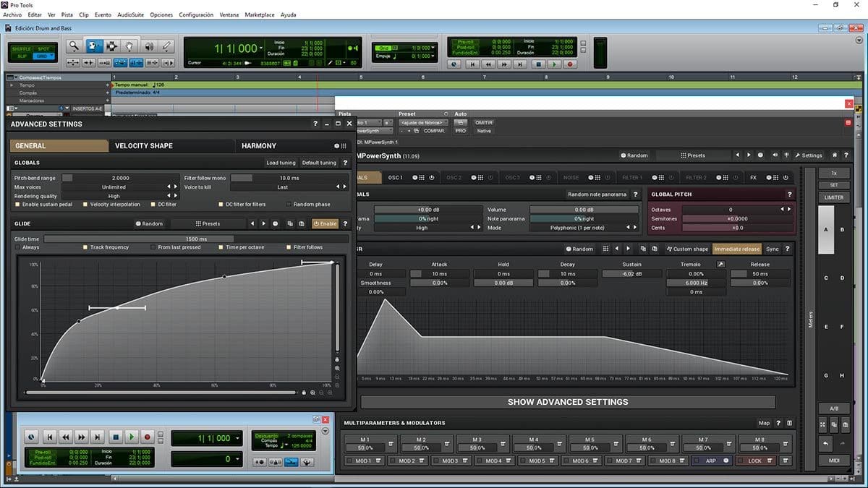The image size is (868, 488).
Task: Click the SET button below 1x
Action: pos(834,185)
